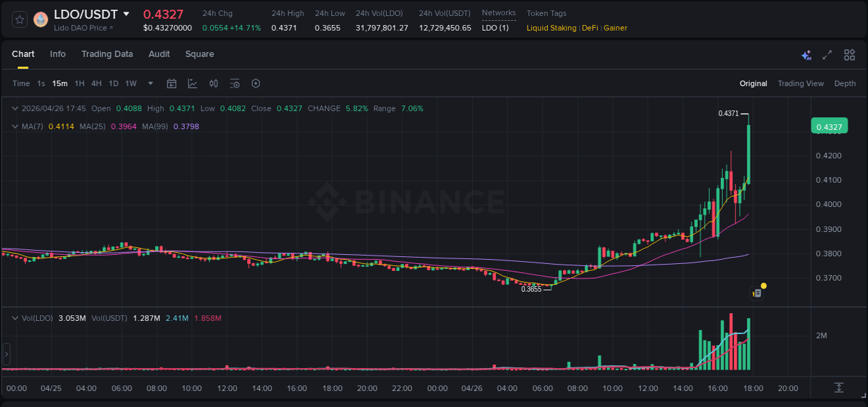Change chart style via line chart icon
Screen dimensions: 868x407
(192, 83)
